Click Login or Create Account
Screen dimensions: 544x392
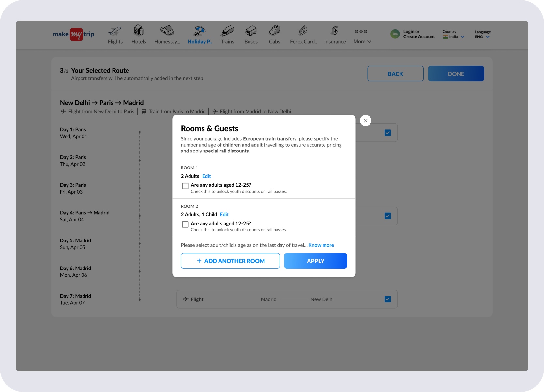419,34
